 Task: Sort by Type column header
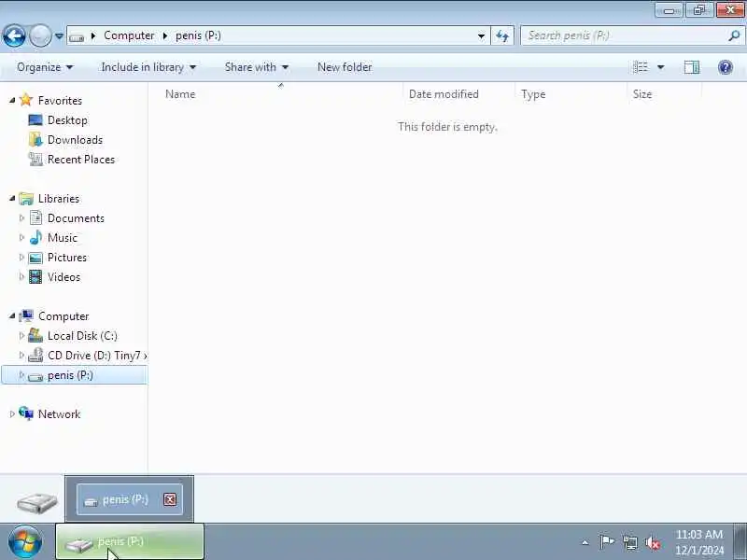coord(571,94)
